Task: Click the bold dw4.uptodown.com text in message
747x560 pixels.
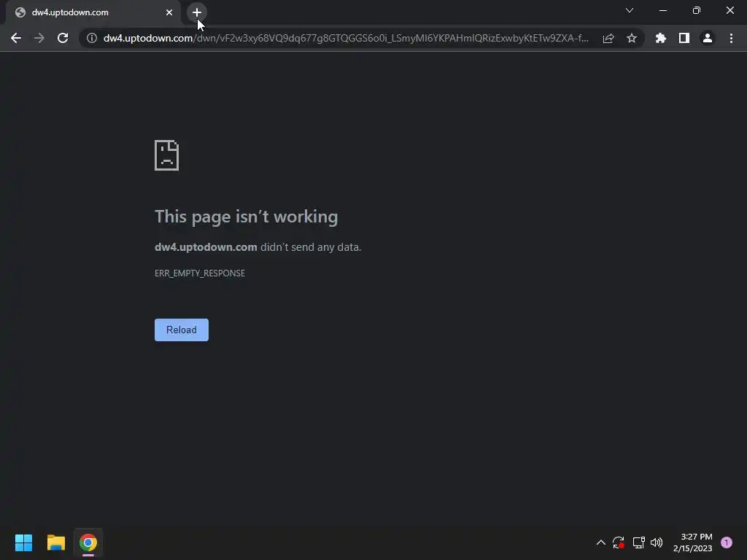Action: 206,247
